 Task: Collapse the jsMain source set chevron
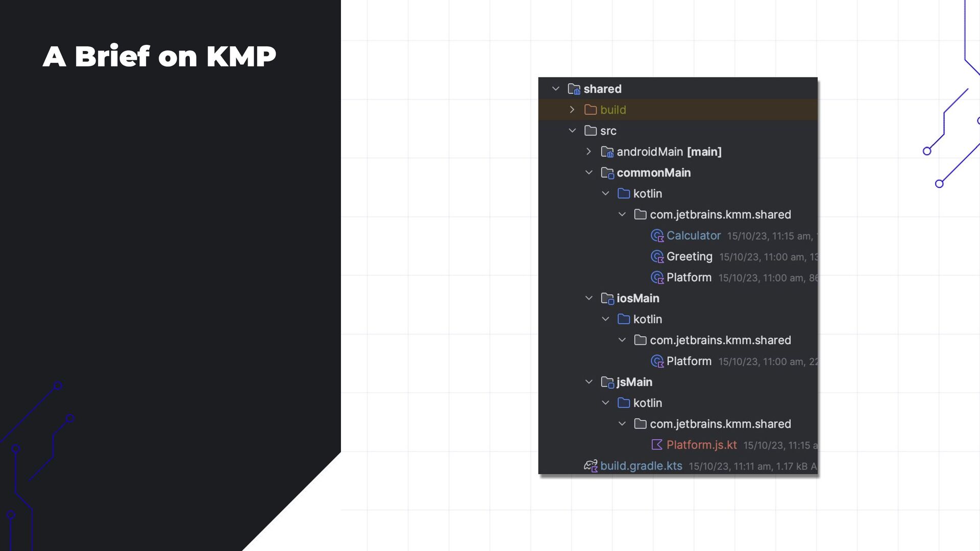click(x=589, y=382)
